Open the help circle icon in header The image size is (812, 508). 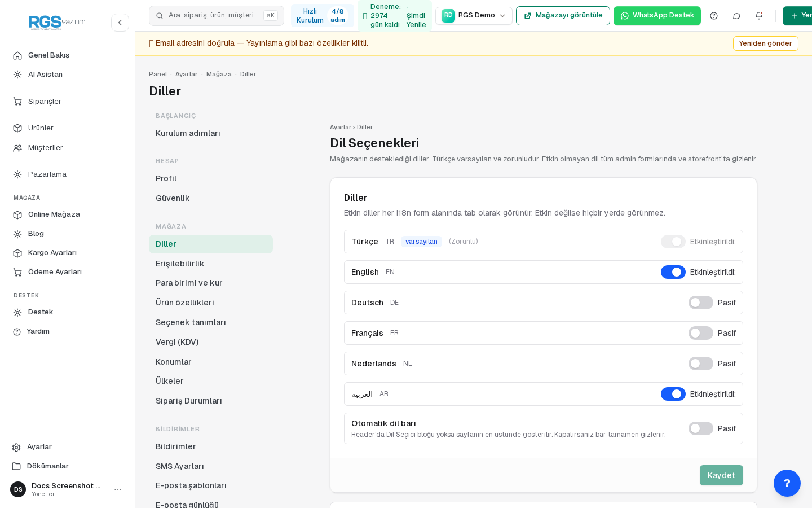pyautogui.click(x=714, y=16)
